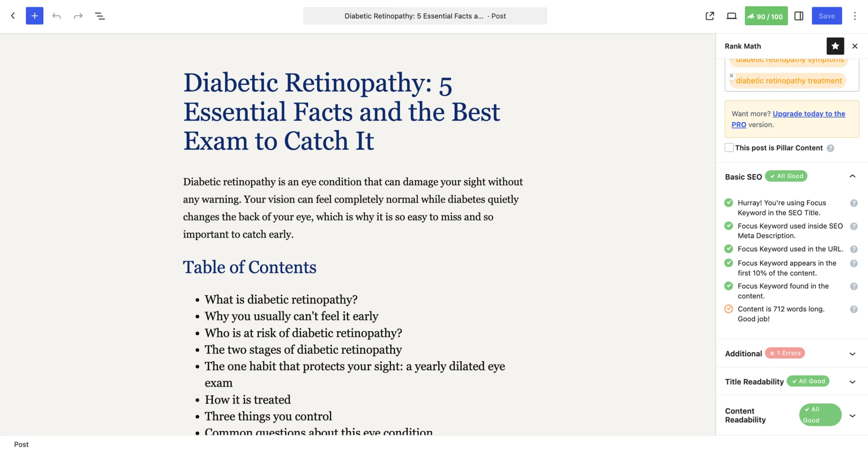Undo the last change
The image size is (868, 453).
tap(56, 16)
